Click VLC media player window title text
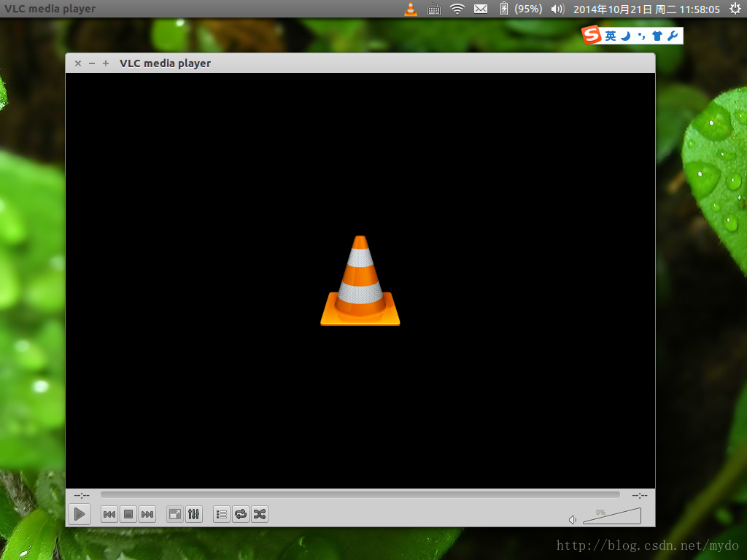The width and height of the screenshot is (747, 560). coord(166,63)
